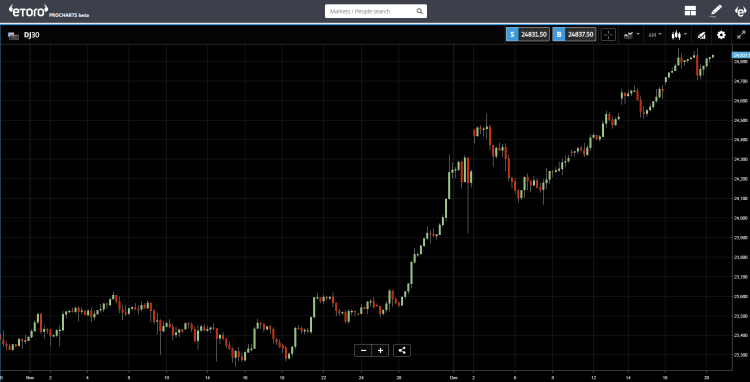The height and width of the screenshot is (382, 750).
Task: Open the chart layout grid icon
Action: click(x=690, y=11)
